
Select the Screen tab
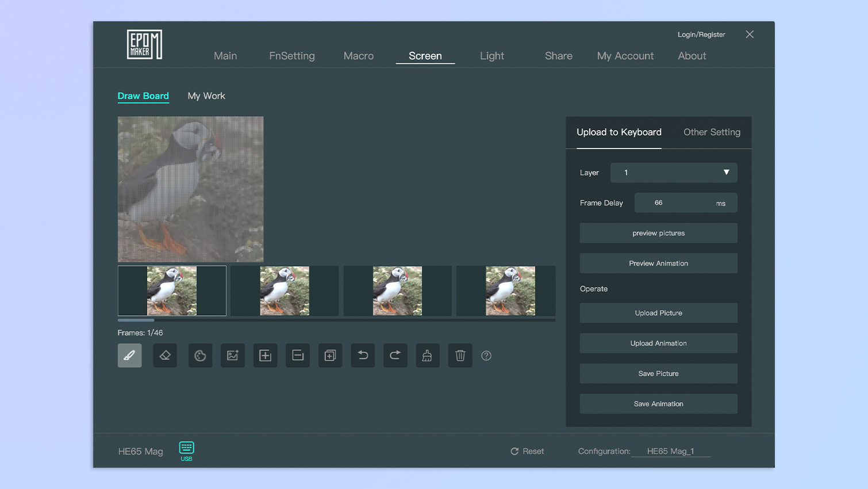[x=425, y=56]
